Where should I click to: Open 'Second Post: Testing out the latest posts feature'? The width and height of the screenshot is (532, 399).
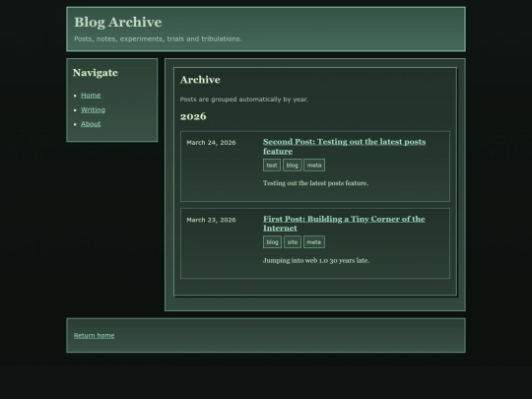coord(344,146)
